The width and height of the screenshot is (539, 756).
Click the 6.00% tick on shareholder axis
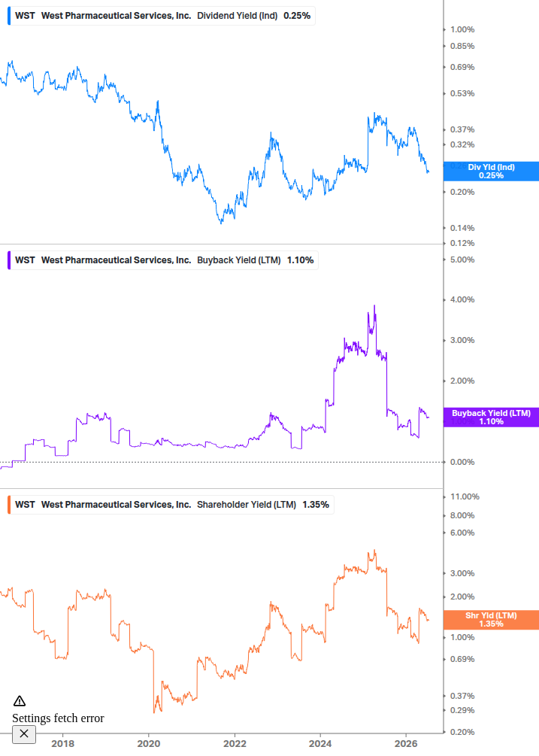462,533
